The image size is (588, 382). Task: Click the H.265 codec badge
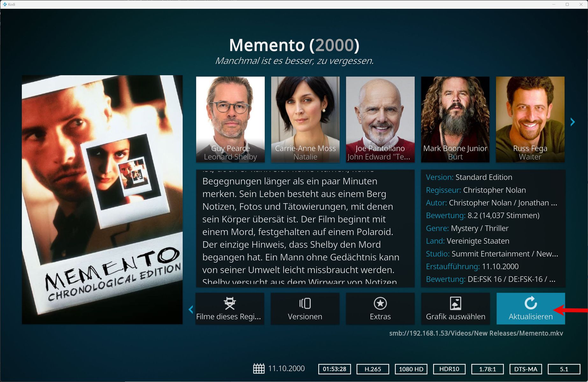pyautogui.click(x=373, y=369)
